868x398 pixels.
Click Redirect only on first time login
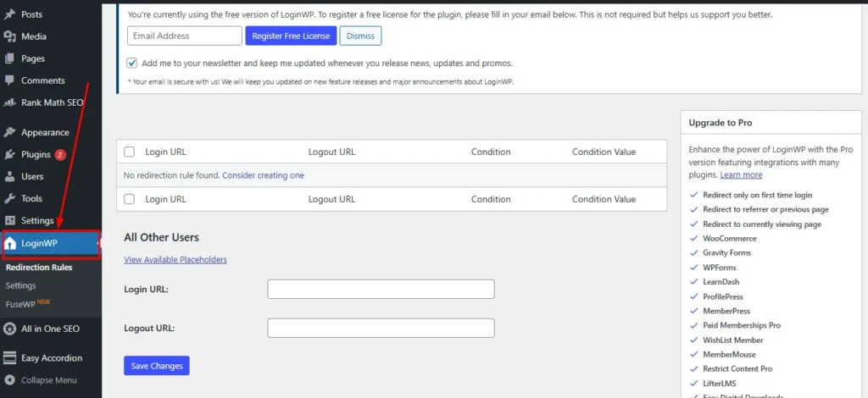coord(758,195)
